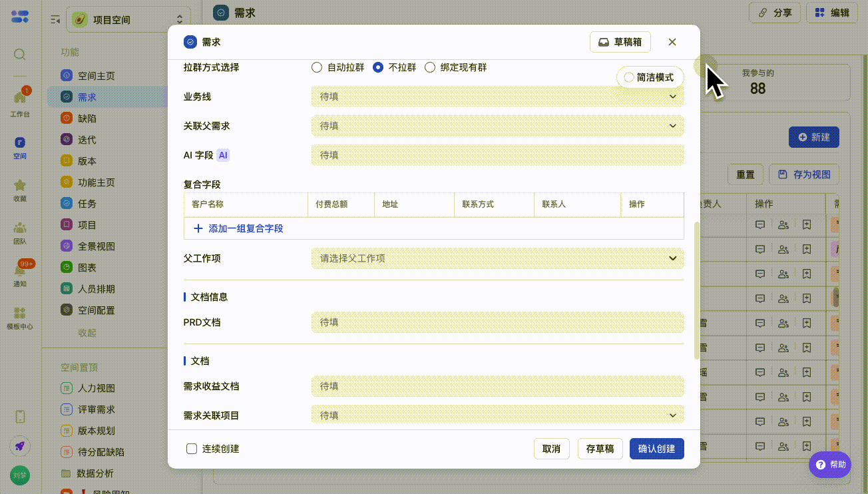The image size is (868, 494).
Task: Click the mobile phone icon in left rail
Action: [20, 417]
